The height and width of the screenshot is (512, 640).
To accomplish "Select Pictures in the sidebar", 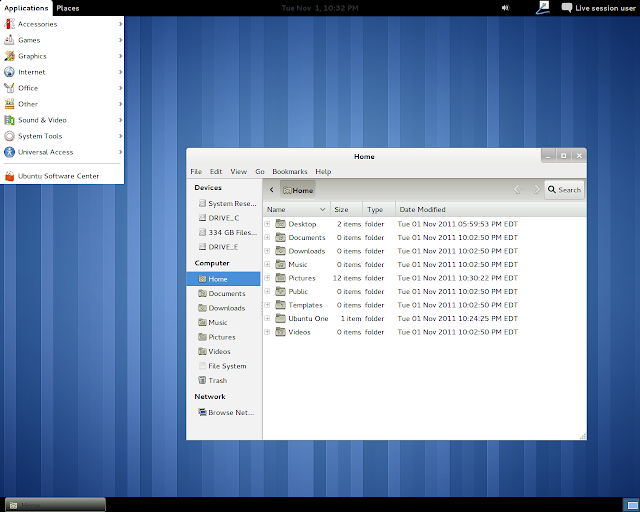I will click(x=224, y=337).
